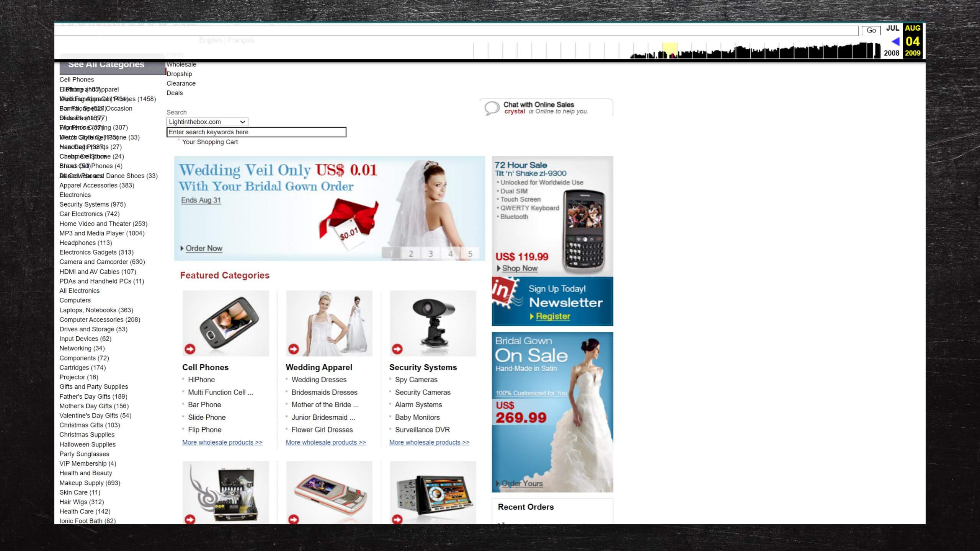980x551 pixels.
Task: Open the Flower Girl Dresses link
Action: click(322, 430)
